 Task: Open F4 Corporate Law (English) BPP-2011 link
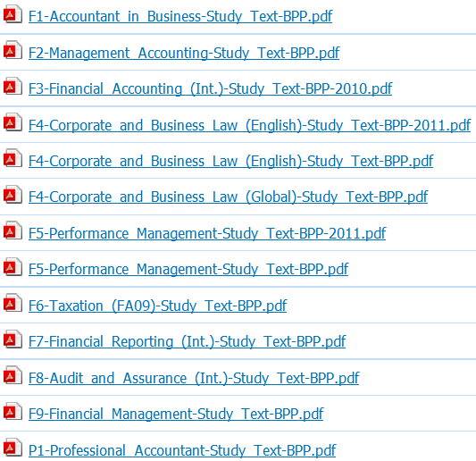pyautogui.click(x=249, y=125)
